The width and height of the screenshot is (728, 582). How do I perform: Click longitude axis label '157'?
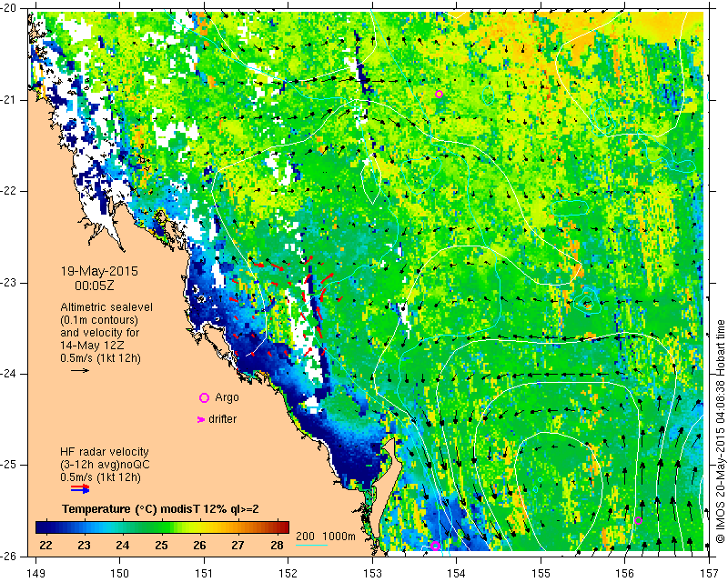[710, 574]
